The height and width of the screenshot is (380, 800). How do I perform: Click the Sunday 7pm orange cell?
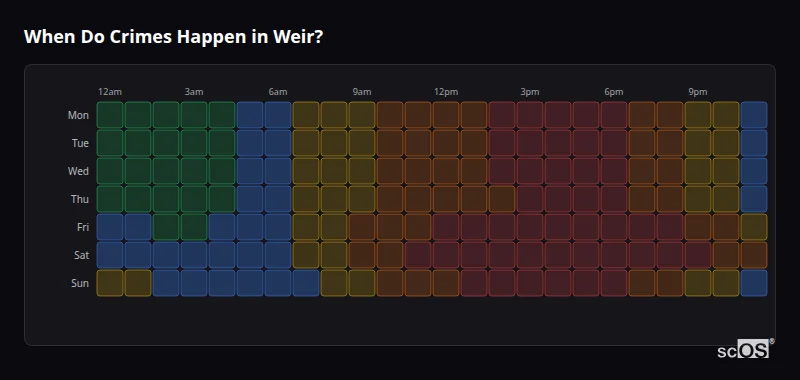coord(642,283)
